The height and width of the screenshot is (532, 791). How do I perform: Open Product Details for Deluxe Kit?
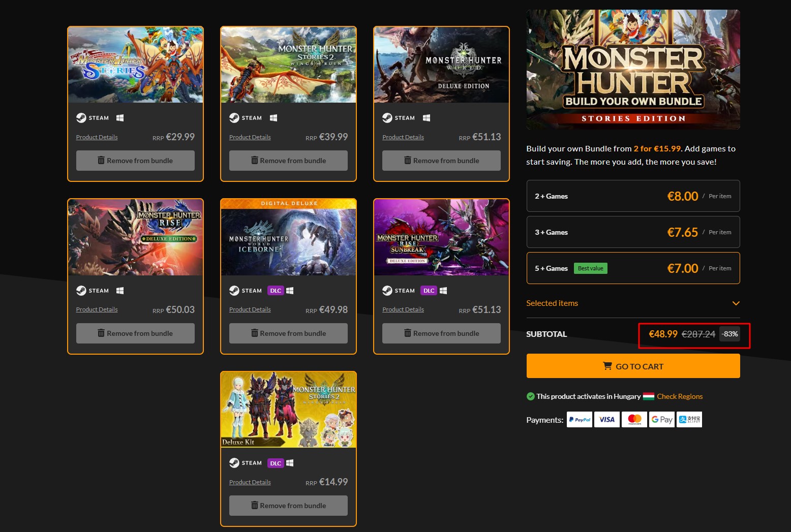(x=250, y=482)
